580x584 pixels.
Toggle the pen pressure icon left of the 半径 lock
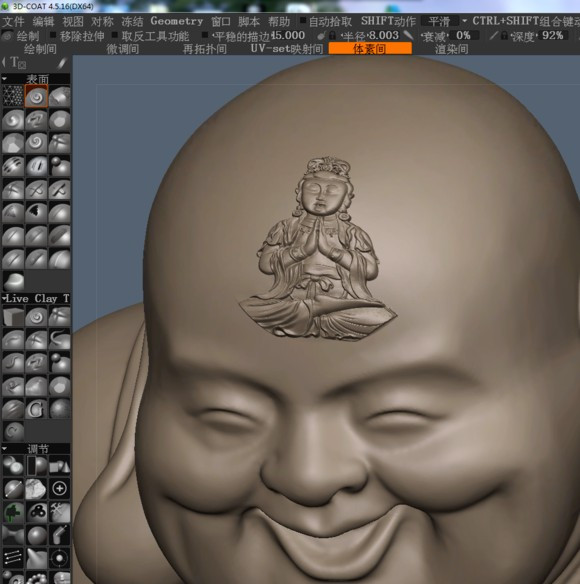click(321, 36)
